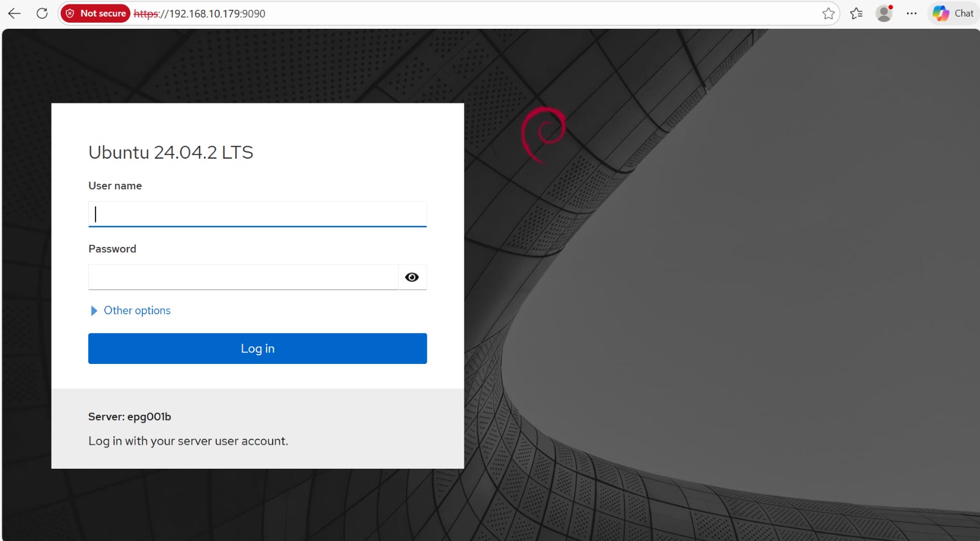Open the Copilot Chat button

954,13
